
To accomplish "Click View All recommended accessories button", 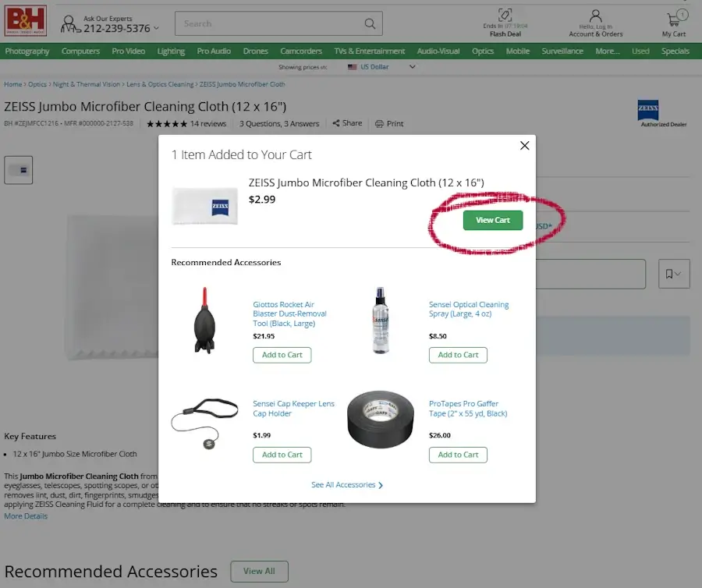I will point(259,571).
